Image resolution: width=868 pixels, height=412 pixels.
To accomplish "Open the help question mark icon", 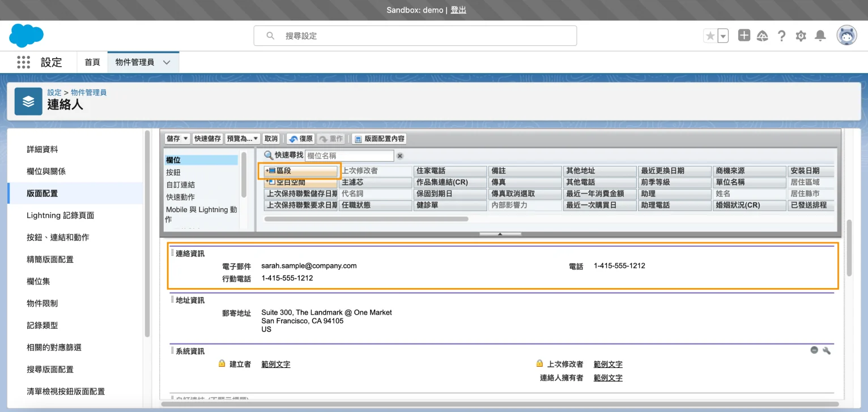I will click(x=782, y=36).
